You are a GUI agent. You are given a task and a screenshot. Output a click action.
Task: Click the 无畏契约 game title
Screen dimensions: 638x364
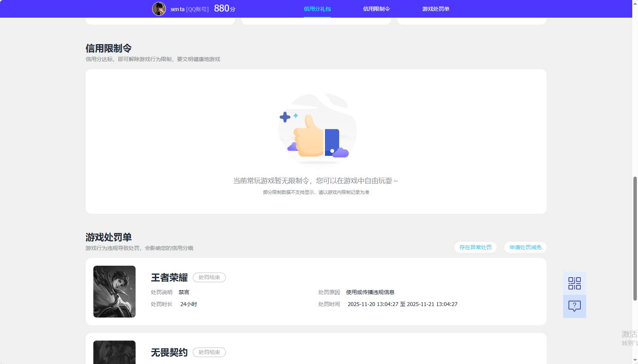coord(169,352)
